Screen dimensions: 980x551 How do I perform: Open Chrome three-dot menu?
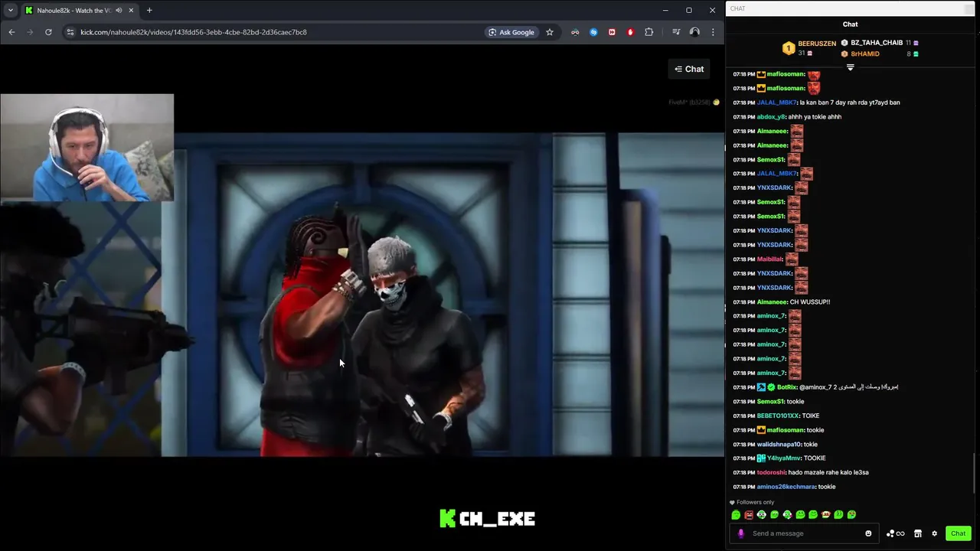[x=713, y=32]
